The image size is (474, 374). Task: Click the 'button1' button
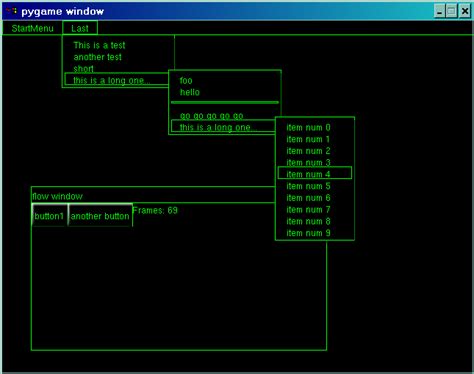pos(49,215)
